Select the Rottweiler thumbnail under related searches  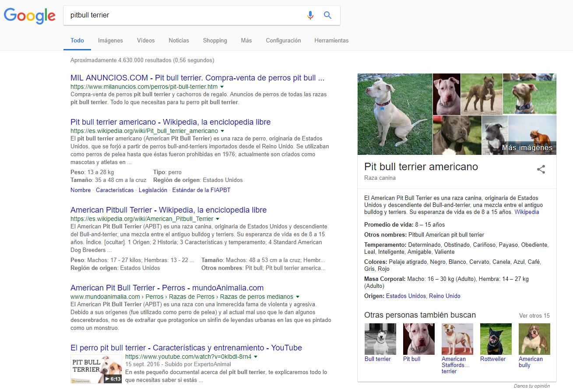pyautogui.click(x=496, y=338)
